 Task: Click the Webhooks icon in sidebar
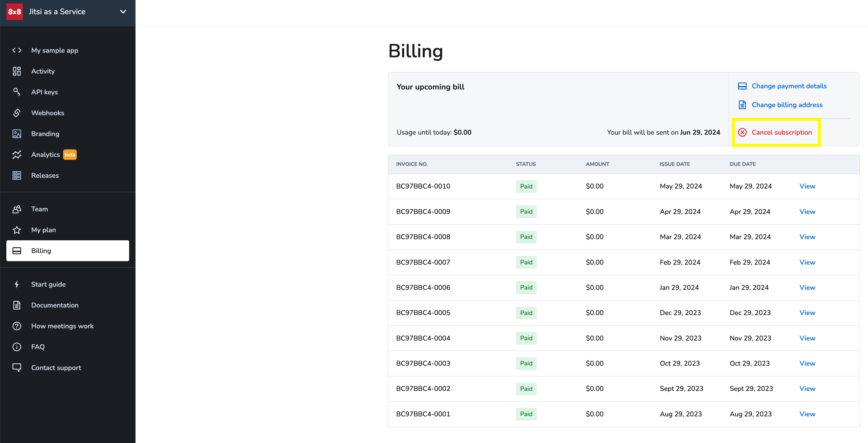click(x=17, y=113)
